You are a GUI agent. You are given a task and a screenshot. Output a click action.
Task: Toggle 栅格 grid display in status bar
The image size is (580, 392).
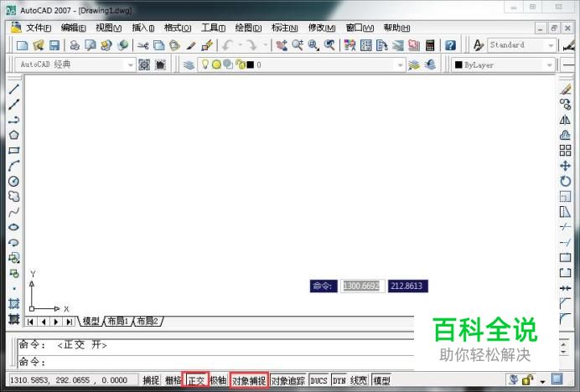(173, 380)
